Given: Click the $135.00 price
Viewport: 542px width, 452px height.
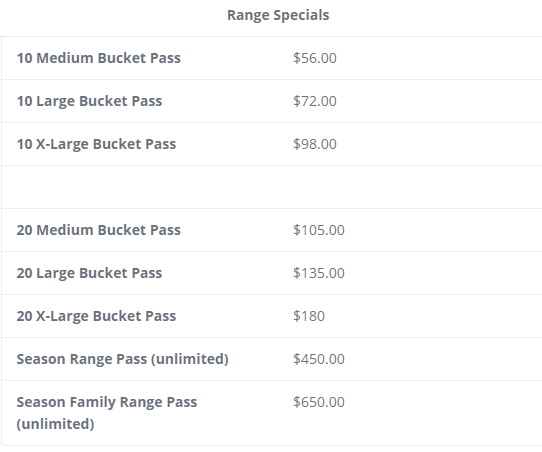Looking at the screenshot, I should [x=319, y=273].
